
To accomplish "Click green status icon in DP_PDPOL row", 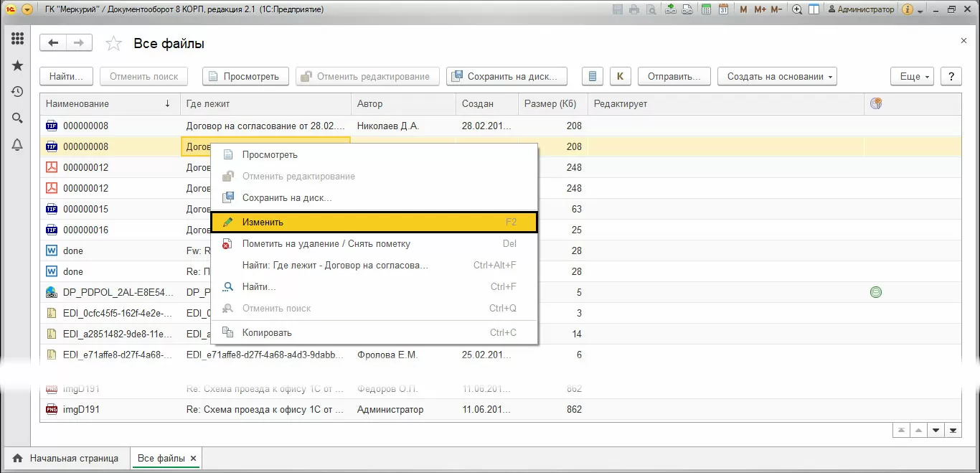I will pyautogui.click(x=875, y=292).
